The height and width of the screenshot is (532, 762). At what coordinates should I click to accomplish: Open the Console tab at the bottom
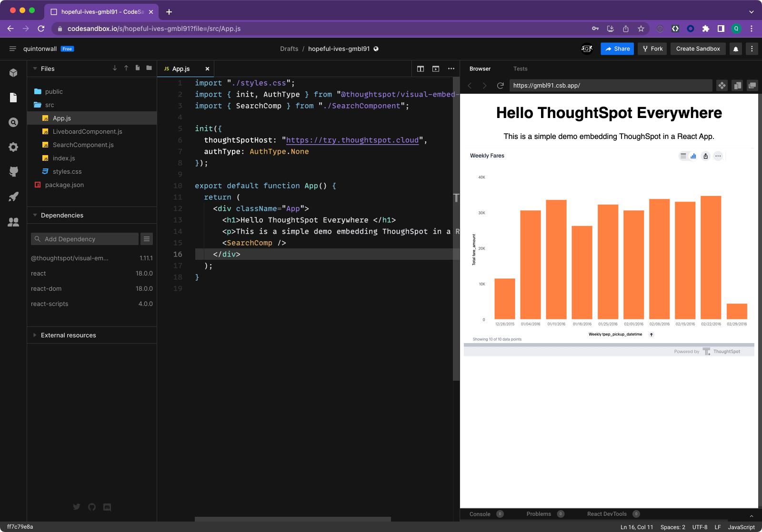(480, 514)
